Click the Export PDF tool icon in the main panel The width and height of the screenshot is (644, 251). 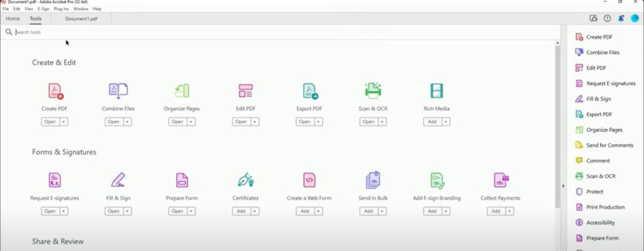pyautogui.click(x=310, y=91)
